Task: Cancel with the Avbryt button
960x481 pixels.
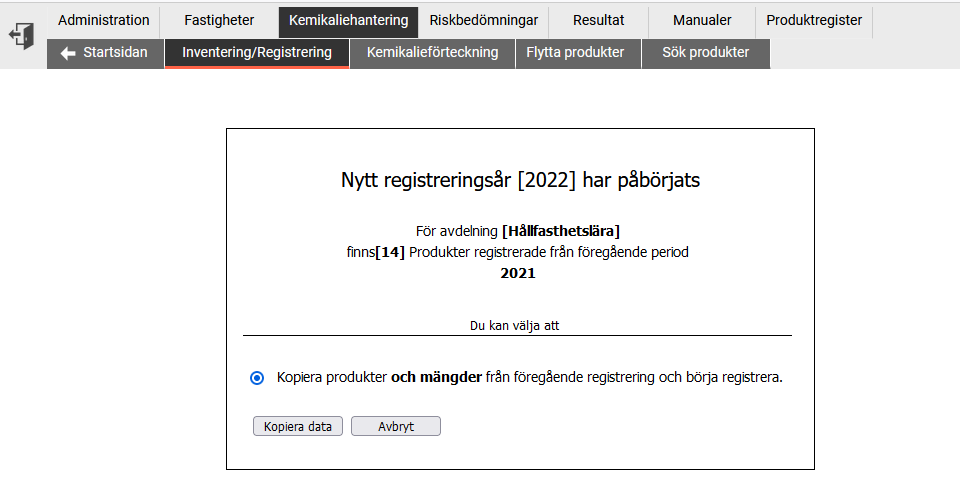Action: [396, 427]
